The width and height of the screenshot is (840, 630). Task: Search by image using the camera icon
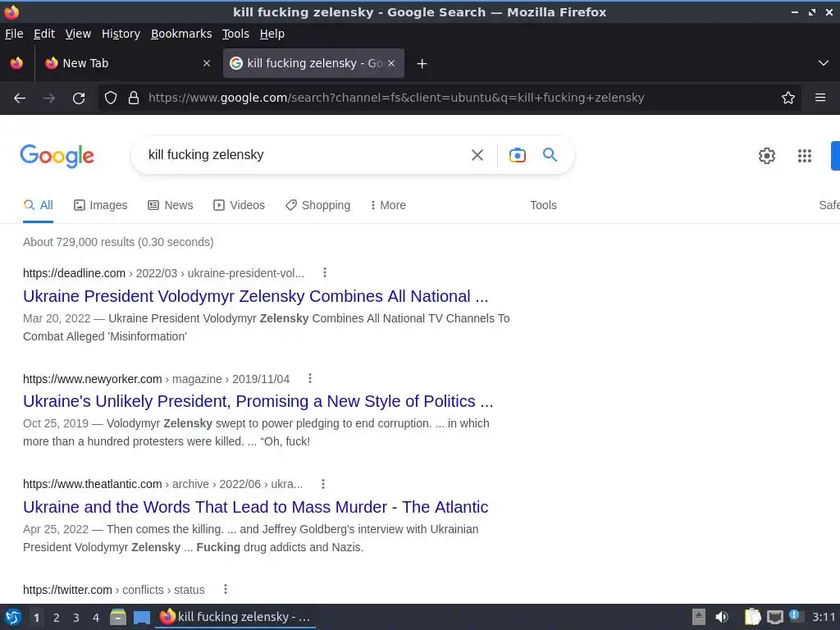pyautogui.click(x=517, y=155)
